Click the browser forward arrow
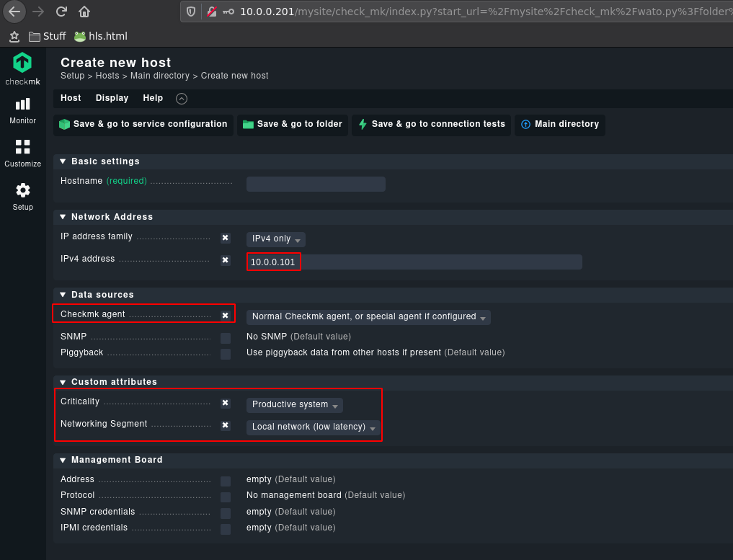733x560 pixels. click(x=38, y=12)
